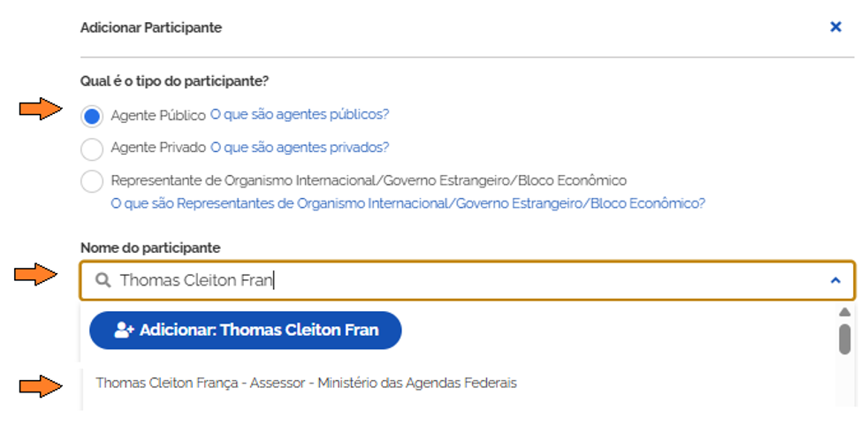Choose the Agente Privado radio option

(x=92, y=148)
